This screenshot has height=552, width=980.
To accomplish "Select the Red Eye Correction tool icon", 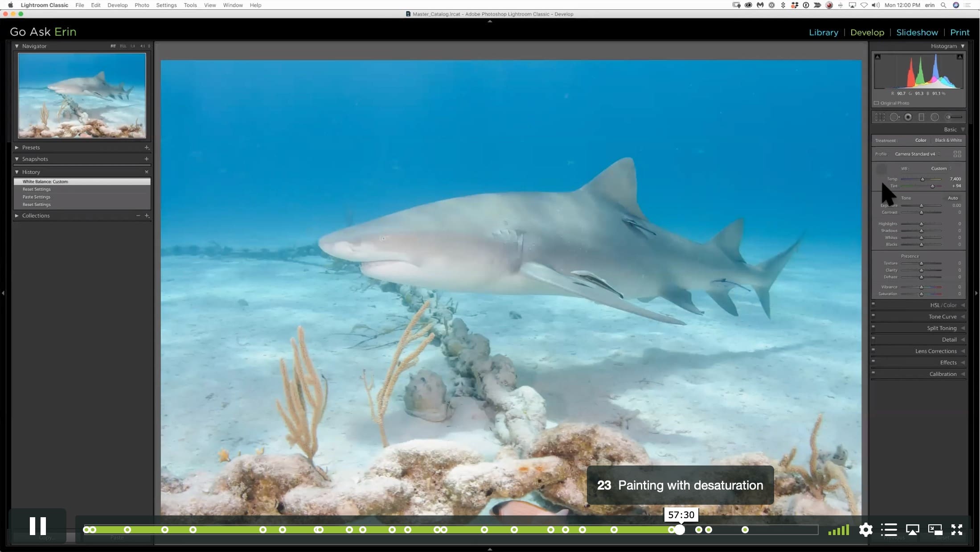I will [908, 117].
